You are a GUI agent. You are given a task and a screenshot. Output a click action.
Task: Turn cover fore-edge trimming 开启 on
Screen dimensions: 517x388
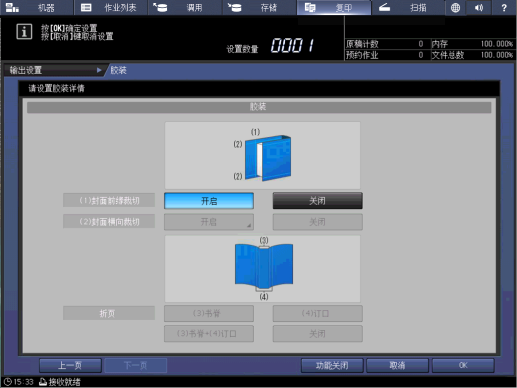(209, 201)
